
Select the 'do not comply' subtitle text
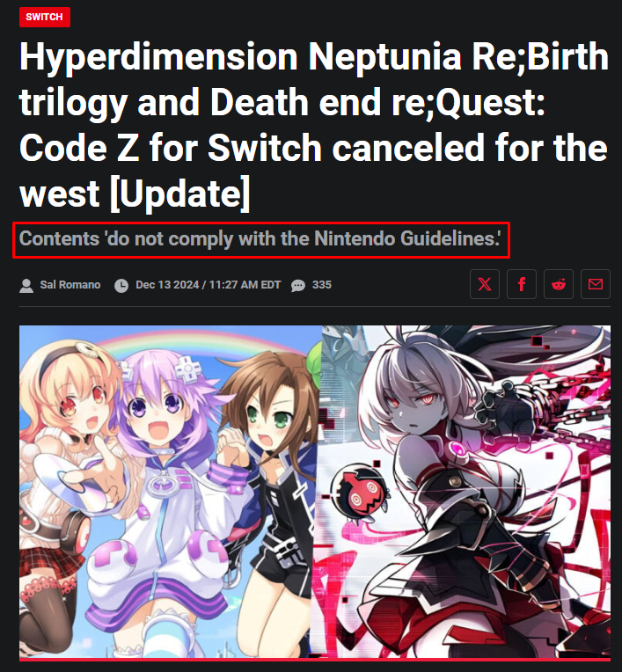point(260,238)
